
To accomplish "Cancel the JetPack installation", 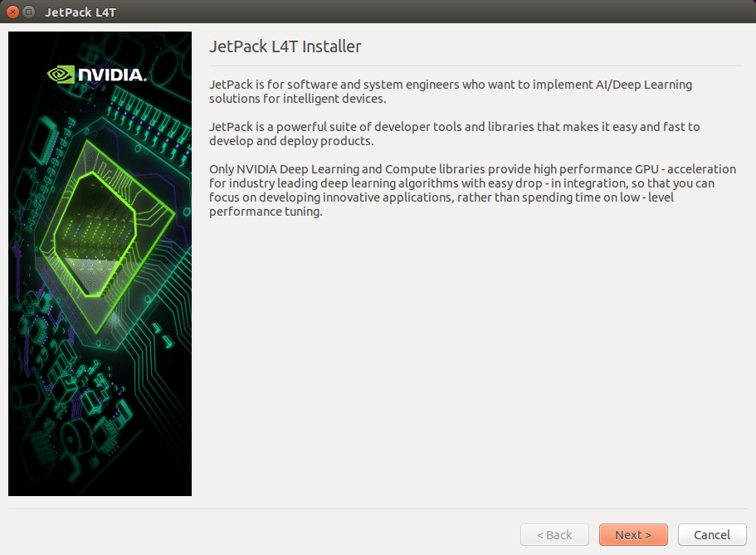I will [x=712, y=535].
